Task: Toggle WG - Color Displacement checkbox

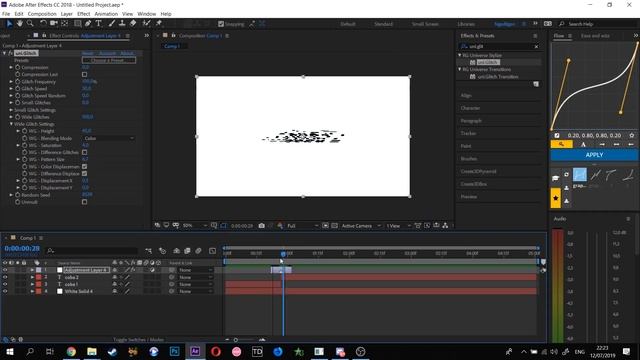Action: [x=84, y=167]
